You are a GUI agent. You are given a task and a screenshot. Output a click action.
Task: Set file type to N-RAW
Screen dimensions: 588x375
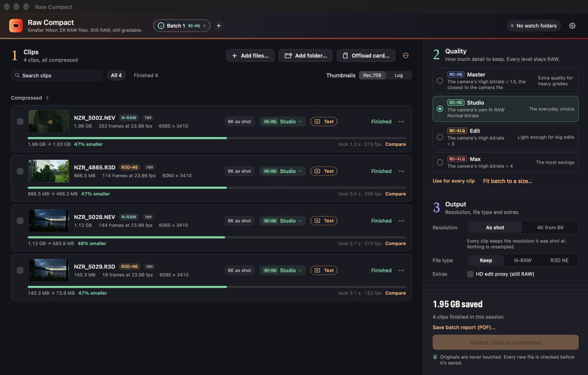523,260
